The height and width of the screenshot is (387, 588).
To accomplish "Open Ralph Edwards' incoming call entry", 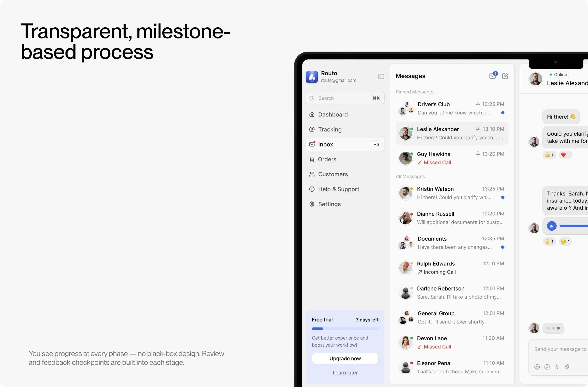I will [452, 268].
